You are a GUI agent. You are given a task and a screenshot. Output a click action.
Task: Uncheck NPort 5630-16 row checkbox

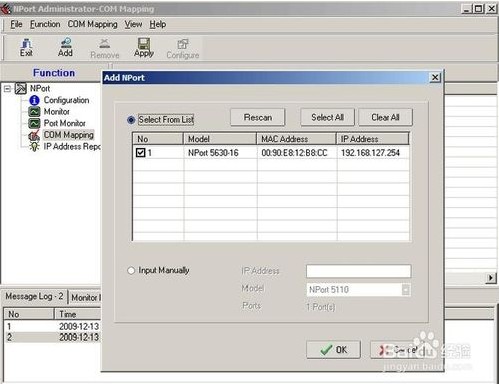click(140, 153)
